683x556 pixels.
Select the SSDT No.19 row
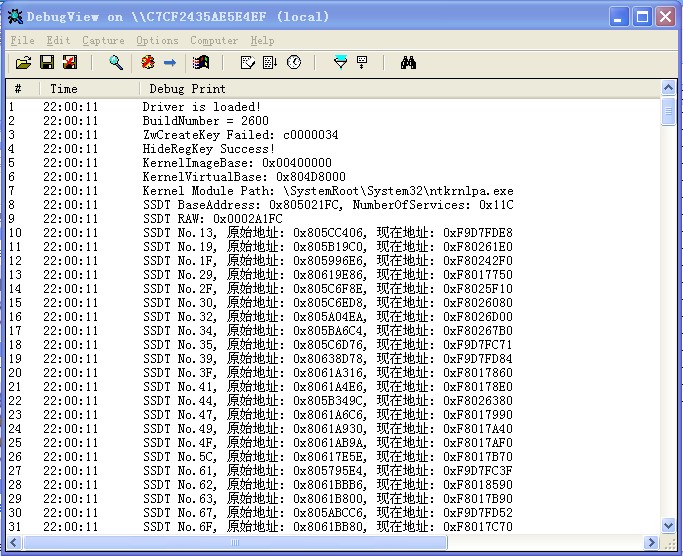tap(333, 246)
